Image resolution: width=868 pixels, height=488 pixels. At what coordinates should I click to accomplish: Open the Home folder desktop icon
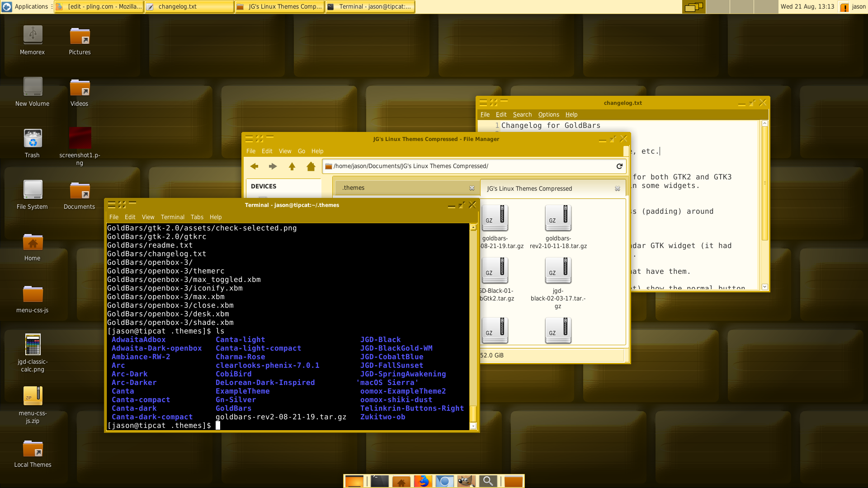[33, 242]
